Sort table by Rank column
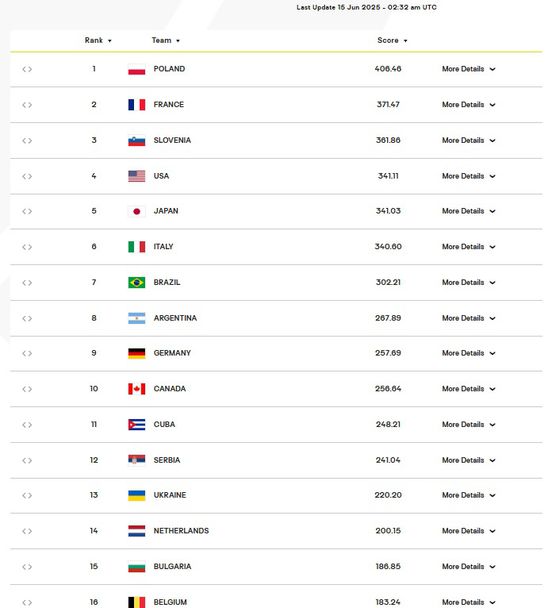Screen dimensions: 548x608 98,40
